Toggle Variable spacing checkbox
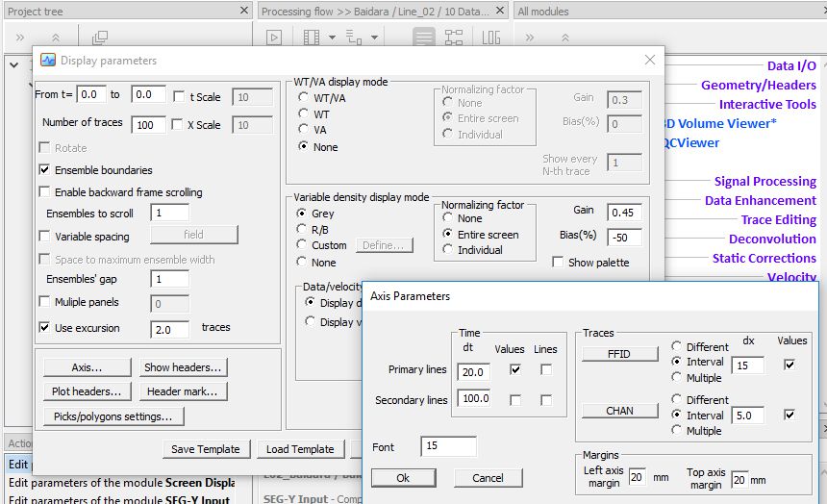827x504 pixels. tap(45, 237)
